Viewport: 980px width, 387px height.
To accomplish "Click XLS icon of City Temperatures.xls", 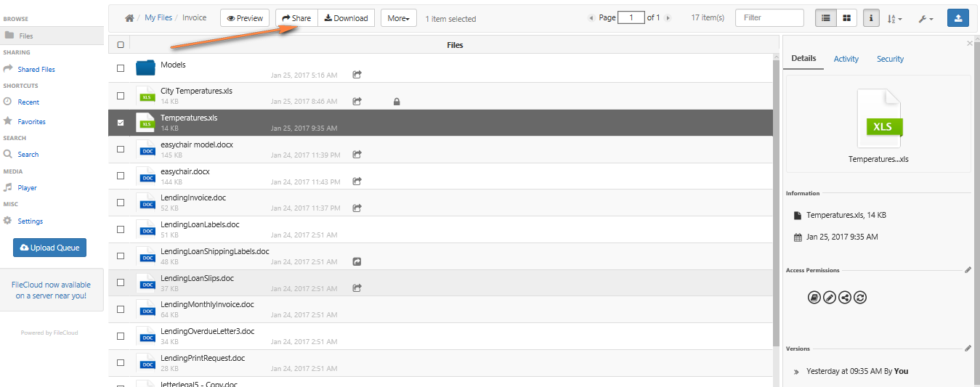I will 146,95.
